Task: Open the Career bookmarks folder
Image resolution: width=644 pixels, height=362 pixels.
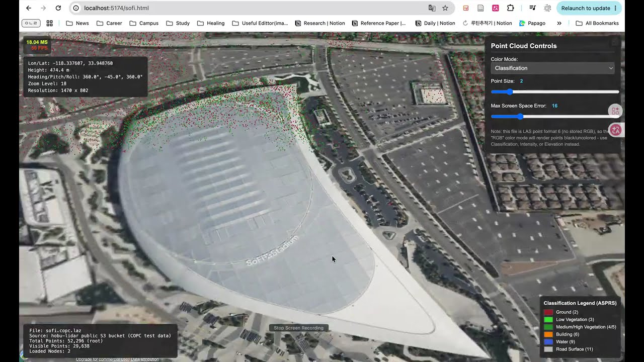Action: (109, 23)
